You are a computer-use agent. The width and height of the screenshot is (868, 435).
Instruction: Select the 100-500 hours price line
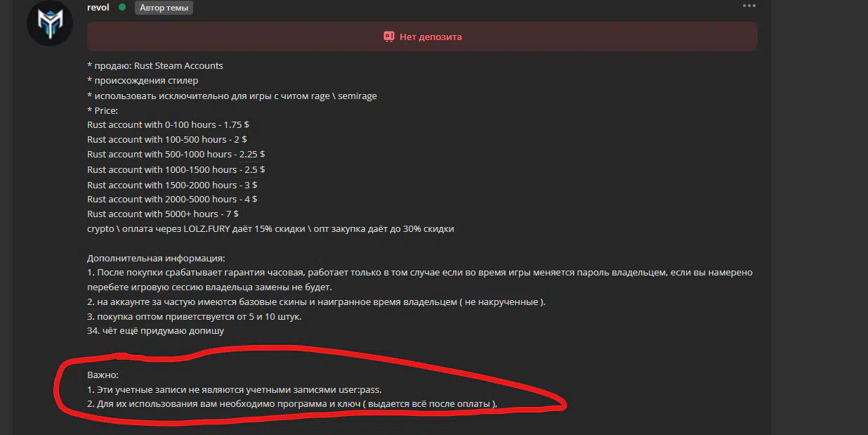pyautogui.click(x=167, y=139)
